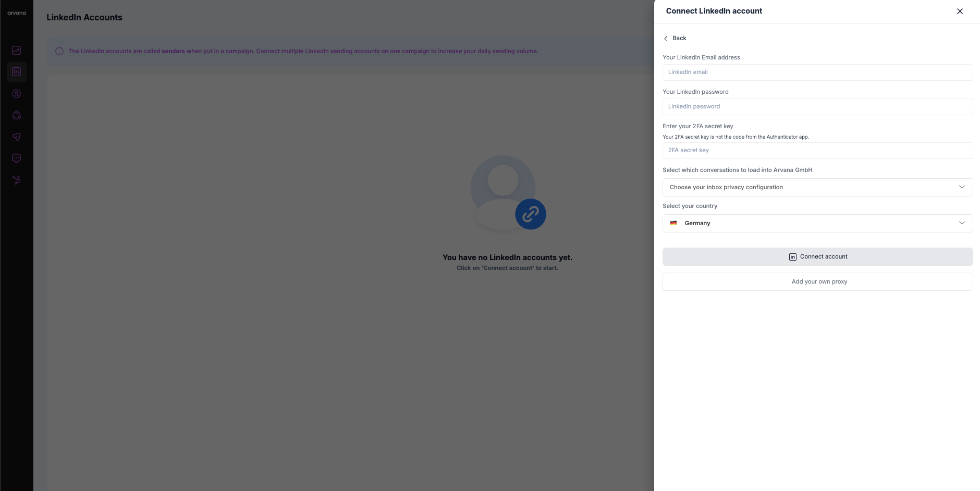The height and width of the screenshot is (491, 980).
Task: Go back with the Back link
Action: point(675,38)
